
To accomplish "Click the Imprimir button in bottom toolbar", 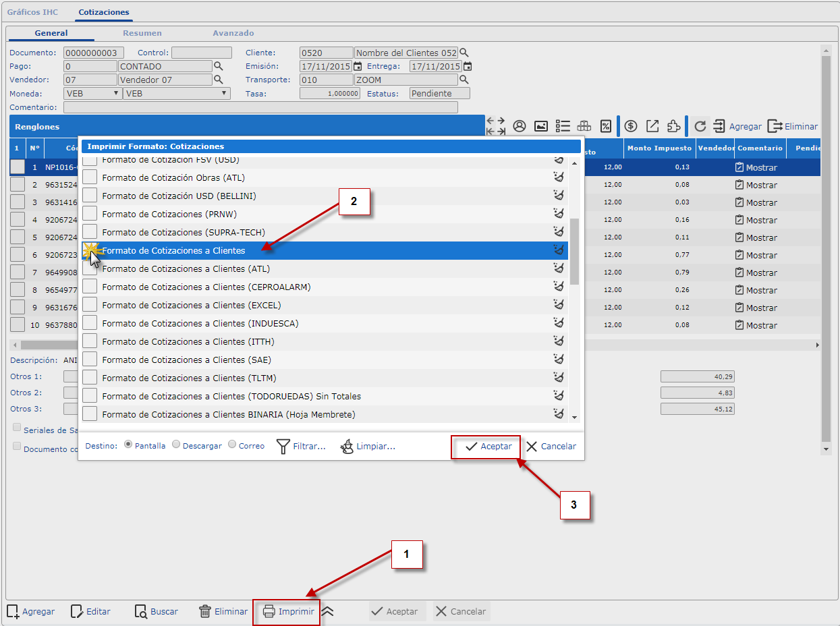I will tap(288, 611).
